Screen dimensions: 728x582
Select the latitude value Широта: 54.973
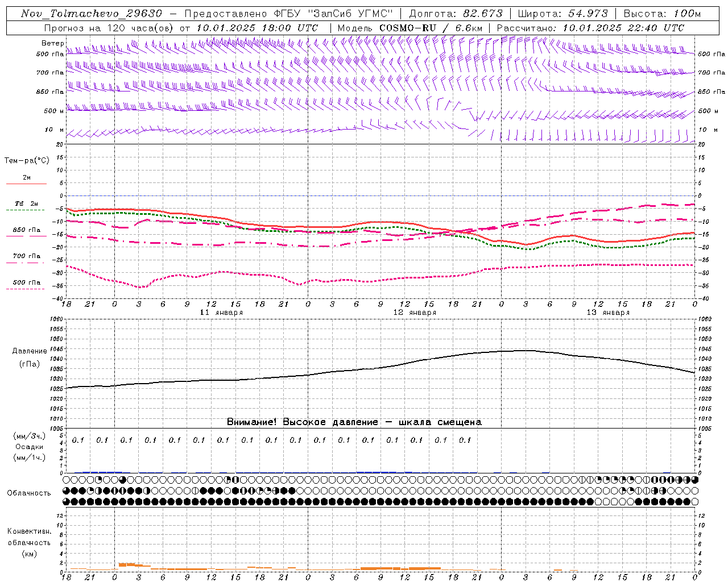pos(563,14)
